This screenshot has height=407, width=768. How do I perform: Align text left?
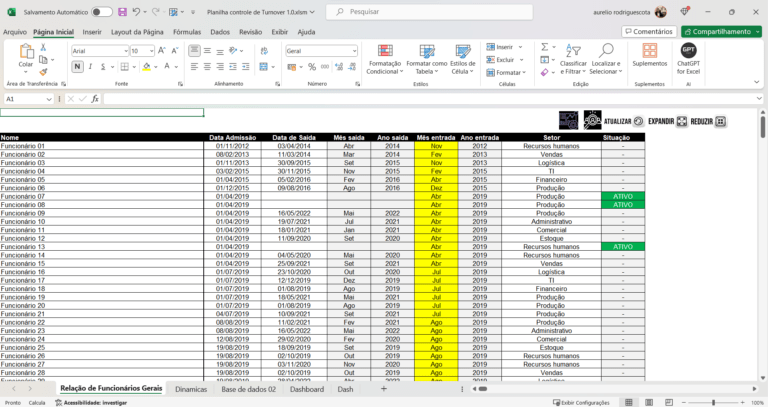coord(194,67)
